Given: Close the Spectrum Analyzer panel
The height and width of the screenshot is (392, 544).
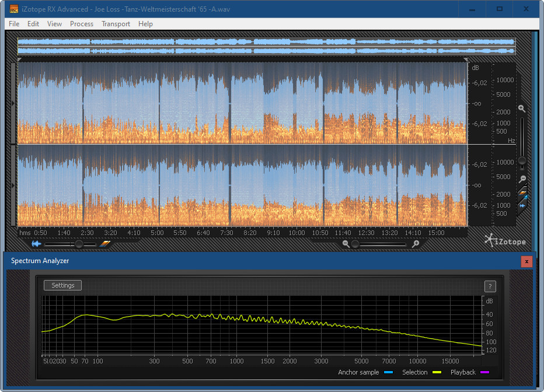Looking at the screenshot, I should [526, 261].
